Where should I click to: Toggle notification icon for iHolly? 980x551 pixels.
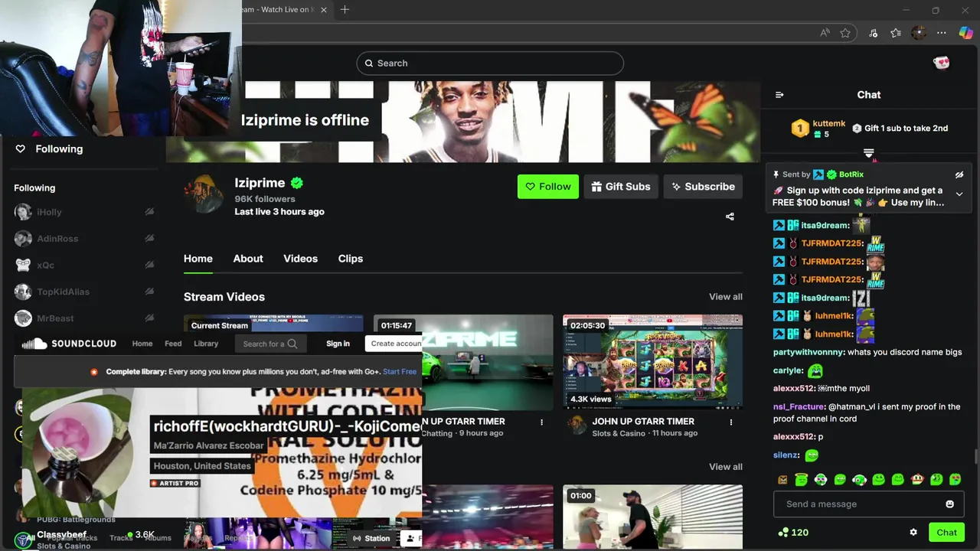tap(149, 212)
